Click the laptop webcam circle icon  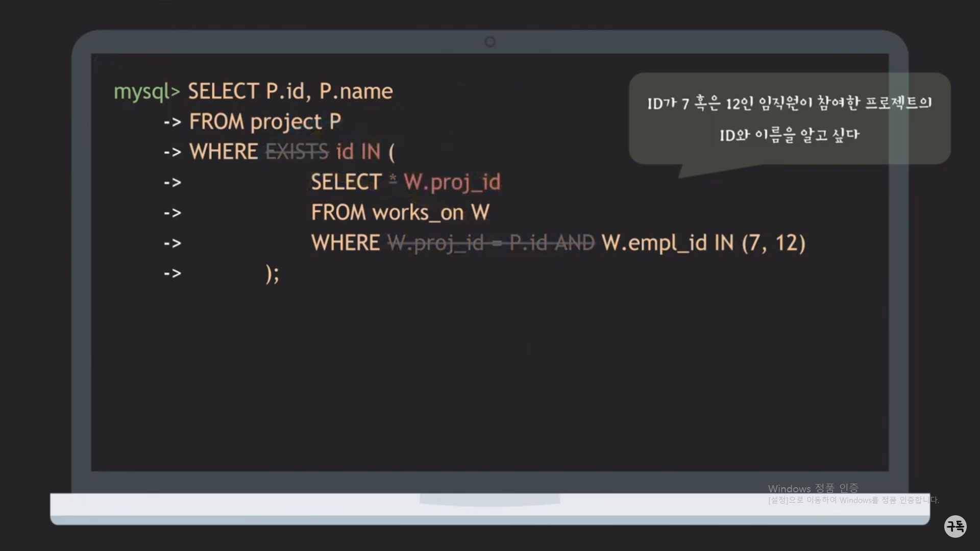tap(489, 42)
